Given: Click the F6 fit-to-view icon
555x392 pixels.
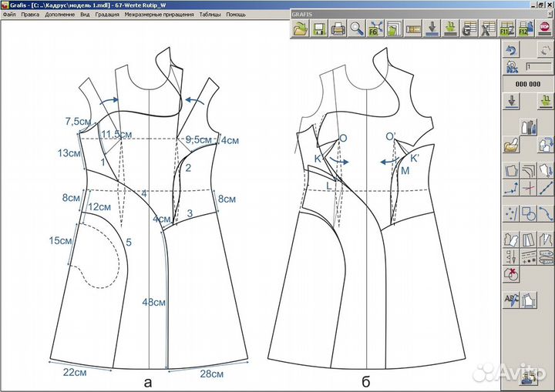Looking at the screenshot, I should click(375, 30).
